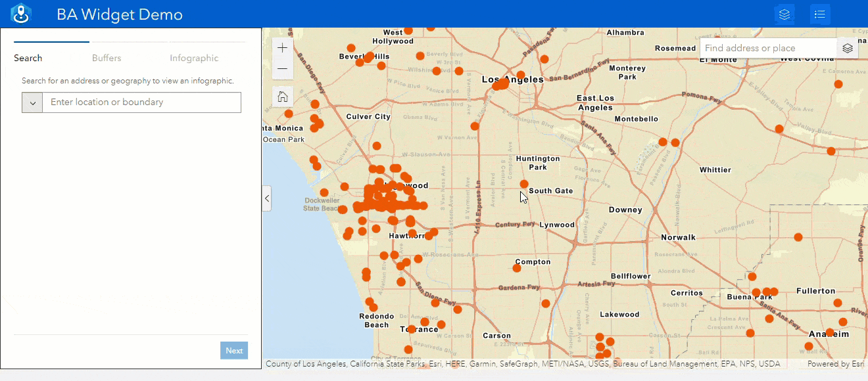Click the location pin app logo

22,13
